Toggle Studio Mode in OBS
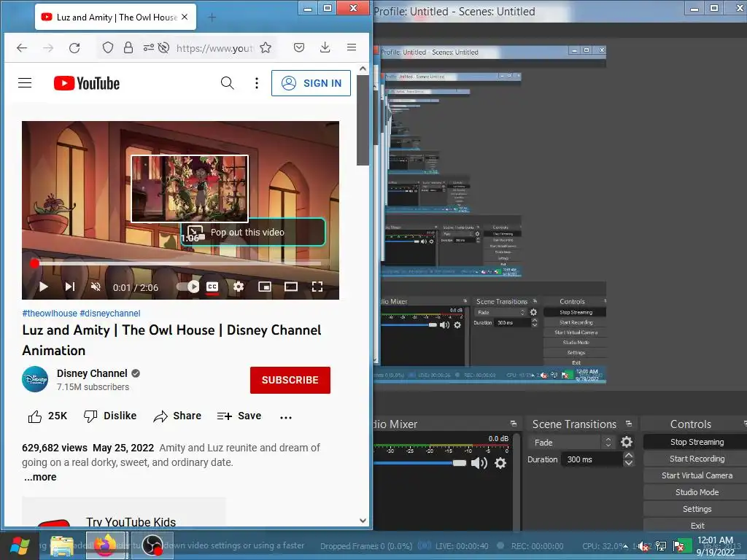Image resolution: width=747 pixels, height=560 pixels. (x=697, y=492)
